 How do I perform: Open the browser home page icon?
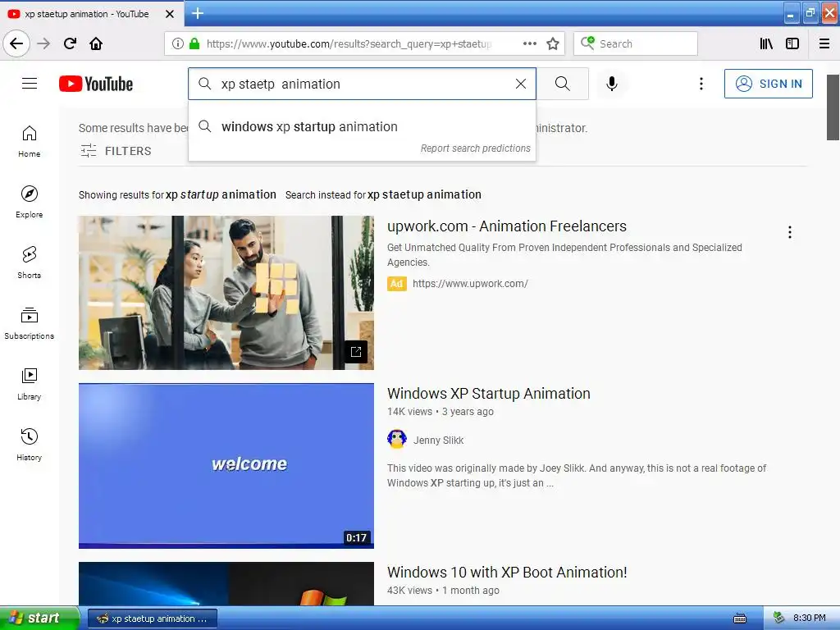point(96,43)
